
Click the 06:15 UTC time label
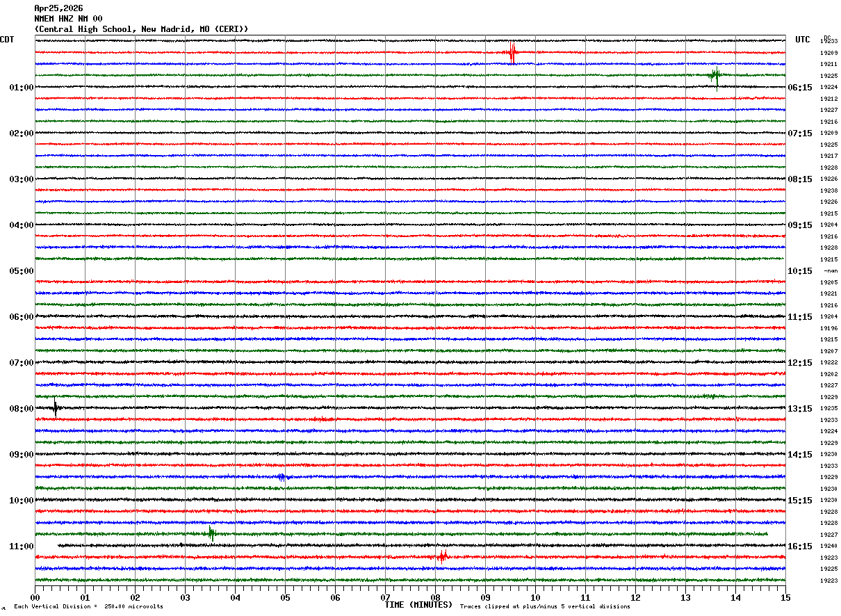point(800,88)
